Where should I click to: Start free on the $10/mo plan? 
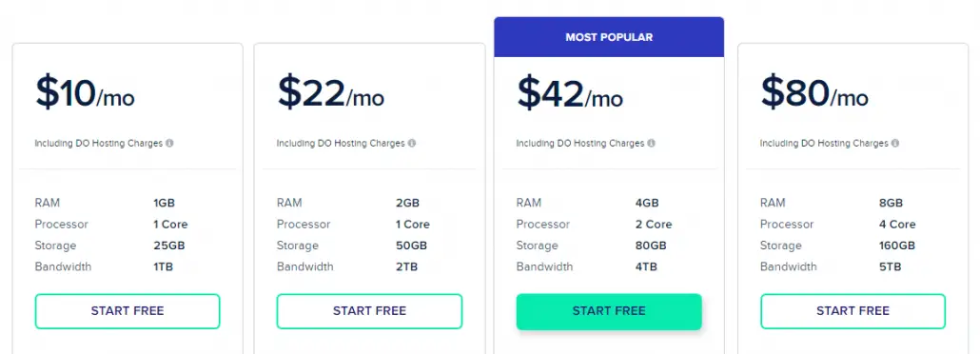tap(127, 311)
